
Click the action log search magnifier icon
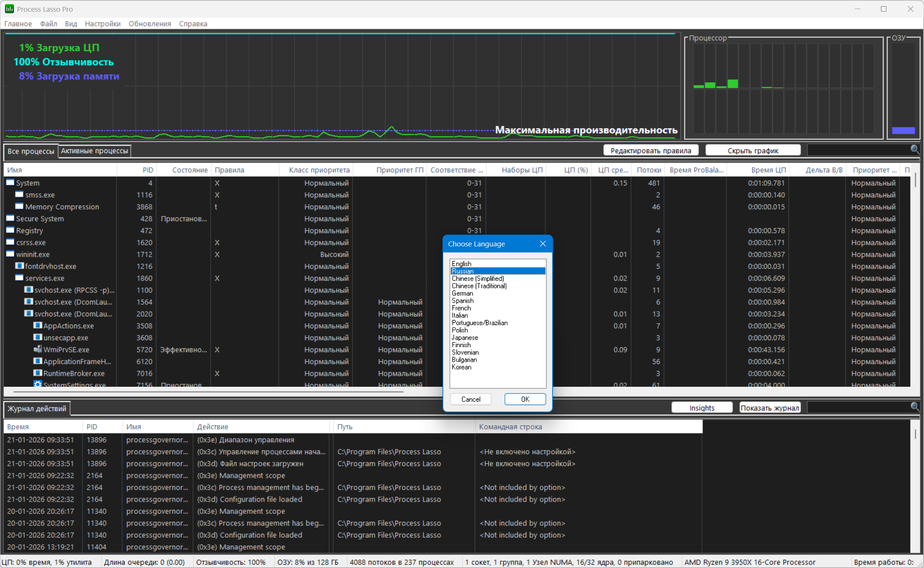point(914,407)
